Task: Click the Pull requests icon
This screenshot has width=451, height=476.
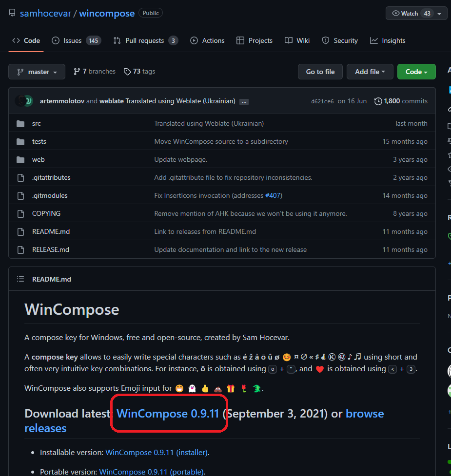Action: pos(117,40)
